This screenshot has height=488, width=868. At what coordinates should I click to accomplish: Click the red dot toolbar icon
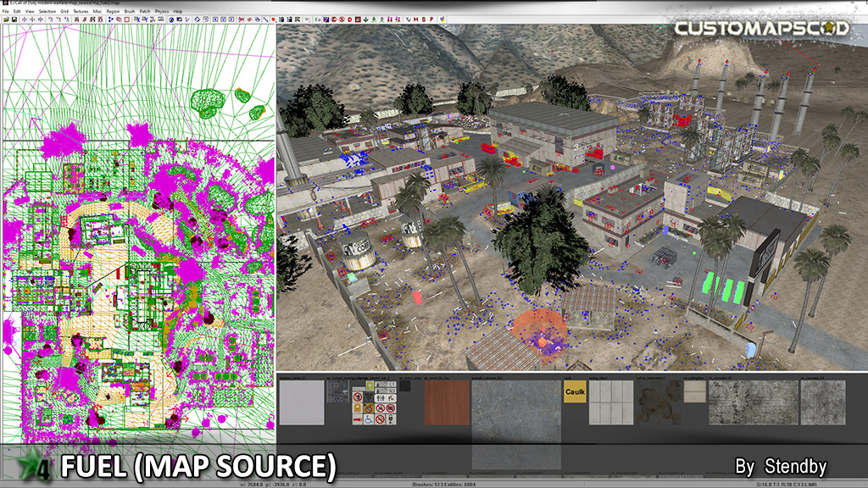click(274, 20)
